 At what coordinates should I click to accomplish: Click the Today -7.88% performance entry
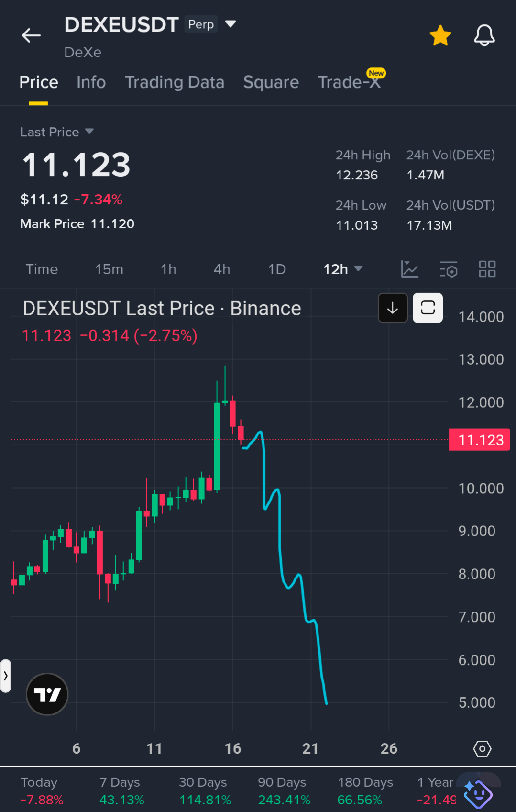pos(42,791)
